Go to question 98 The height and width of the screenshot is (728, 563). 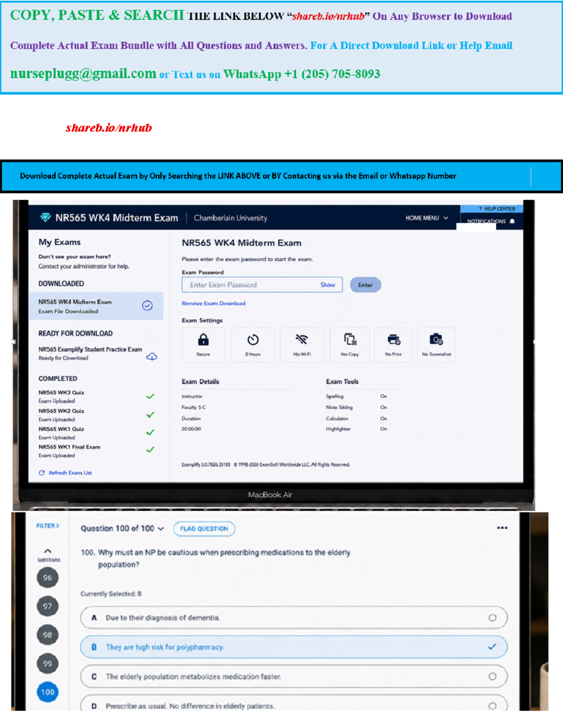[x=47, y=635]
